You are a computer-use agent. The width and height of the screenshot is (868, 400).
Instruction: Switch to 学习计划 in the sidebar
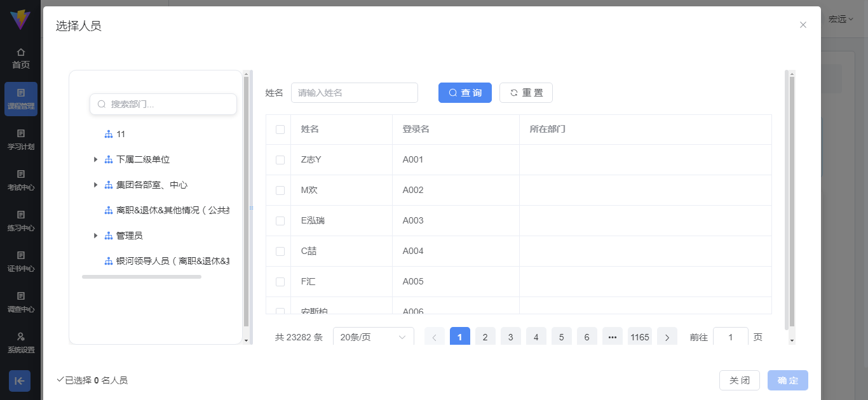pyautogui.click(x=21, y=139)
